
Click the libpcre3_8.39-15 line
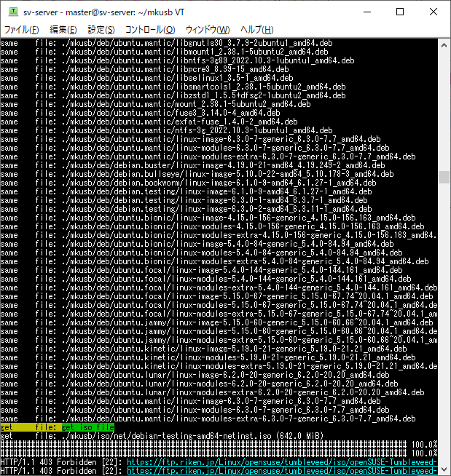coord(144,69)
